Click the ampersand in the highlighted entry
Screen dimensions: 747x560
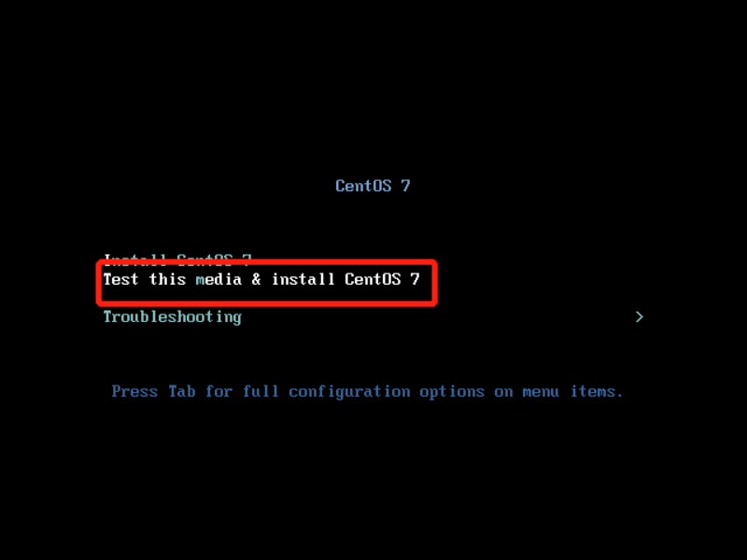[256, 279]
